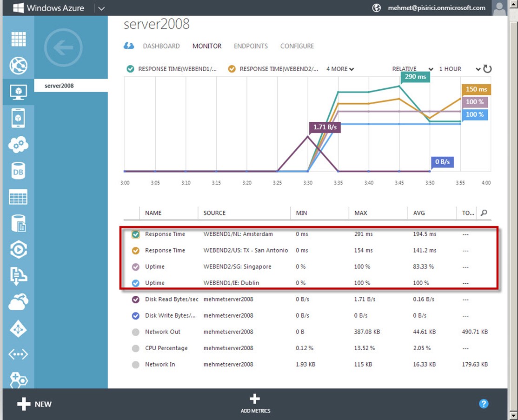The width and height of the screenshot is (518, 420).
Task: Open the Cloud Services gears icon
Action: click(x=19, y=144)
